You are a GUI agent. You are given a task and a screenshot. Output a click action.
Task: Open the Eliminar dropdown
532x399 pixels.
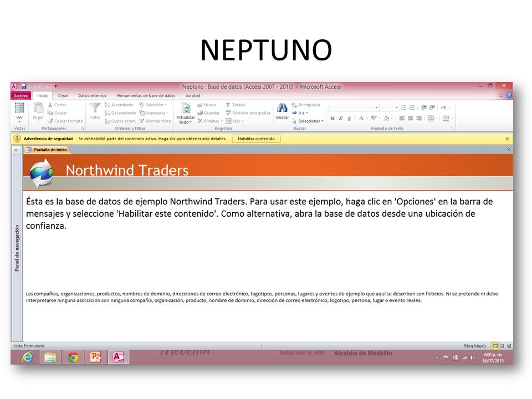[x=210, y=121]
